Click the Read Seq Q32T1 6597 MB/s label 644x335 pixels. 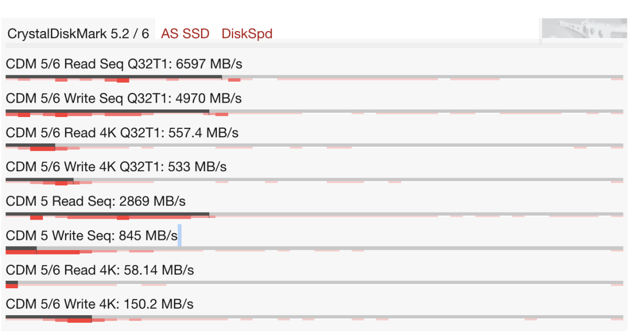coord(124,64)
